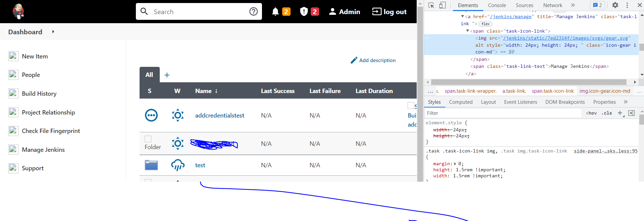The width and height of the screenshot is (644, 221).
Task: Open test folder link
Action: coord(200,165)
